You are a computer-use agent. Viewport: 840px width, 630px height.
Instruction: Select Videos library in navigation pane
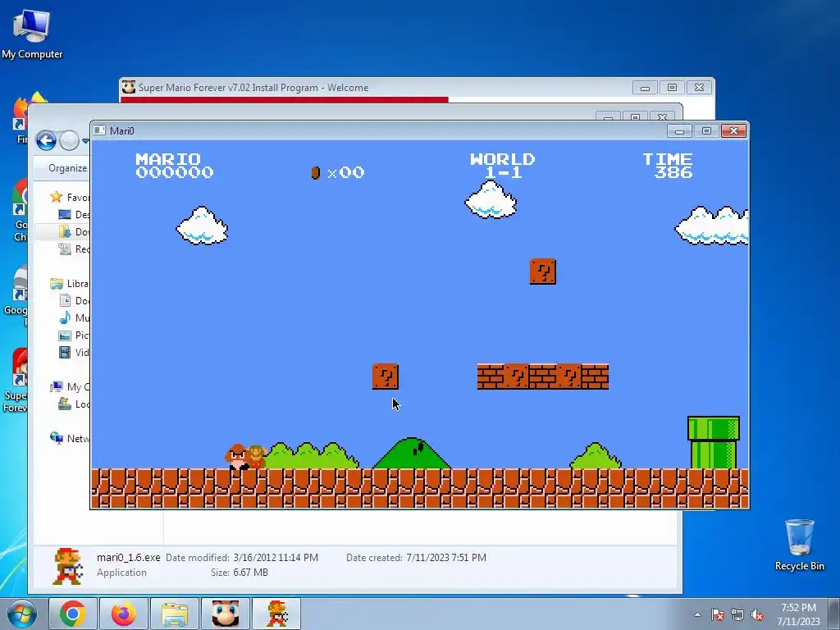point(73,352)
